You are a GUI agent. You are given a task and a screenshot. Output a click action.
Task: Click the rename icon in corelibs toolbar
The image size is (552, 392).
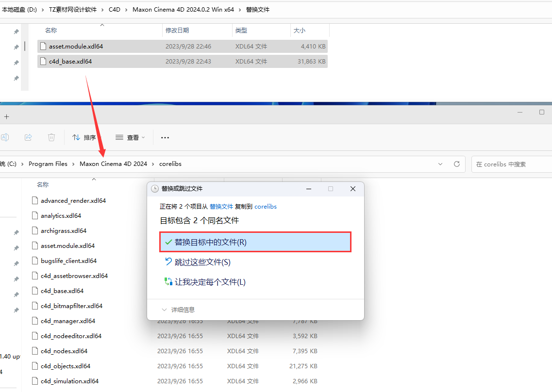[5, 137]
